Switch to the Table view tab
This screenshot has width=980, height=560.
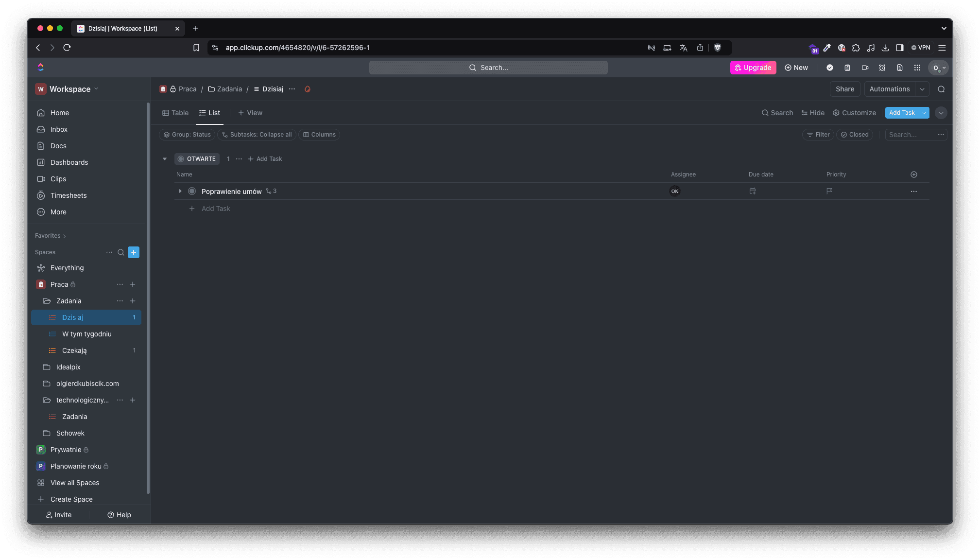[175, 113]
